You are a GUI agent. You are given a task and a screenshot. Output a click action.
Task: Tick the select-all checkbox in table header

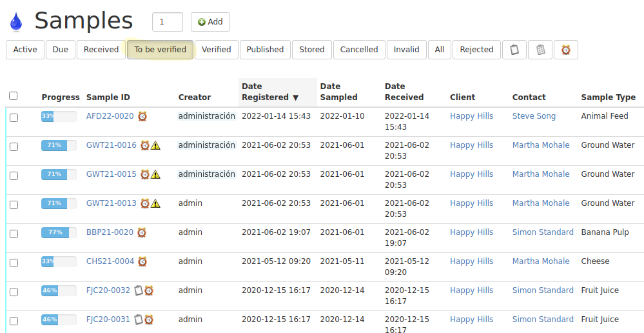(x=14, y=96)
